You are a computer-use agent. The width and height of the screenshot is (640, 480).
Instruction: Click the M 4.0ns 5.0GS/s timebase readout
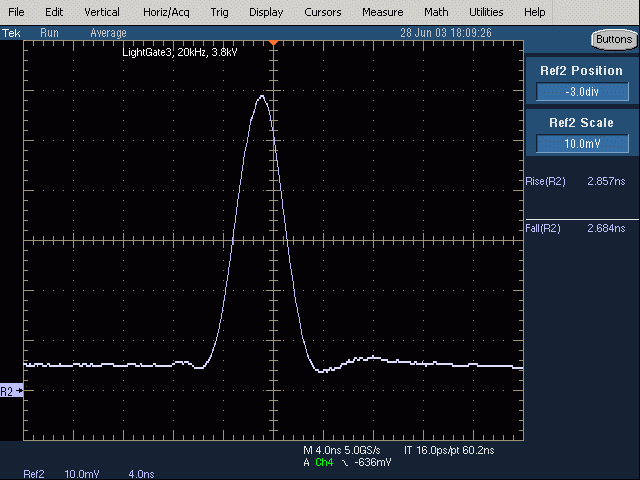coord(342,450)
